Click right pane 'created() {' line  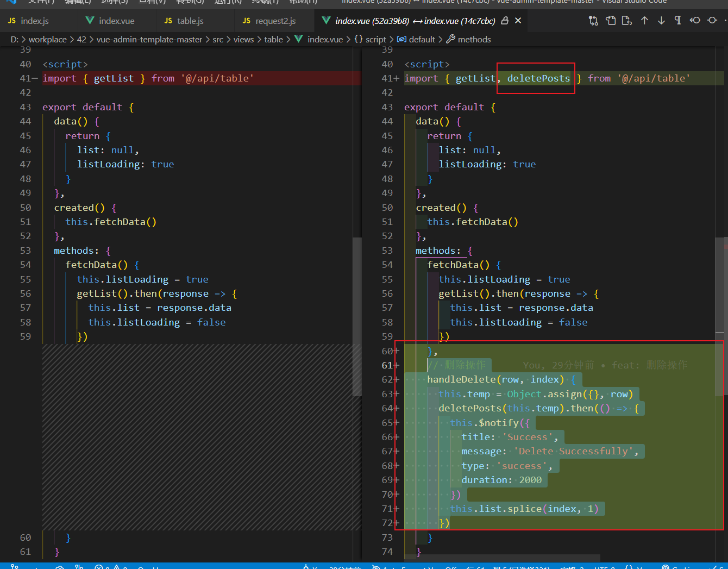[447, 208]
